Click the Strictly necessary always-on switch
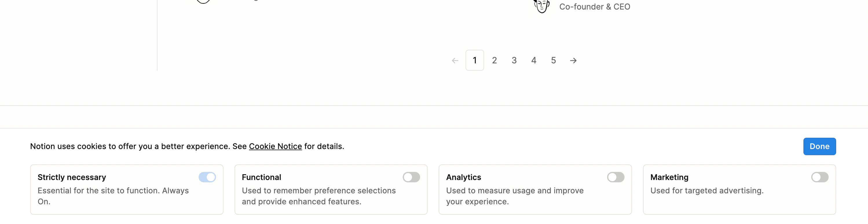868x224 pixels. 207,177
